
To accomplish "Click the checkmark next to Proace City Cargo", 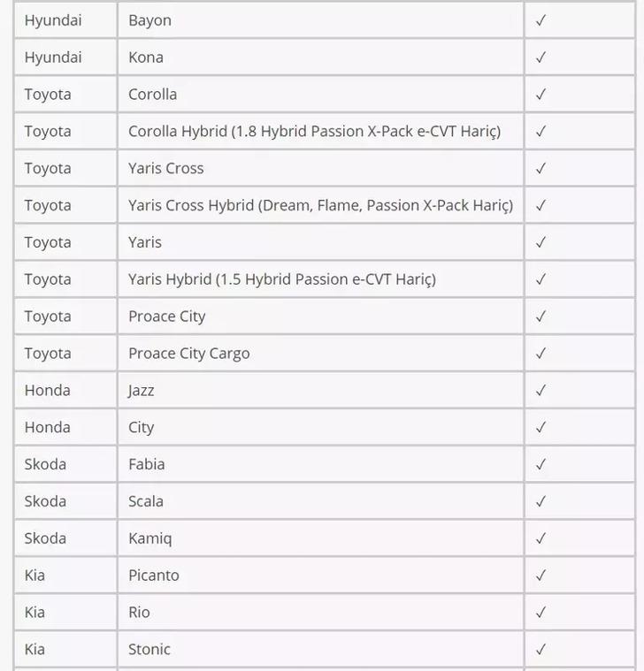I will (x=540, y=354).
